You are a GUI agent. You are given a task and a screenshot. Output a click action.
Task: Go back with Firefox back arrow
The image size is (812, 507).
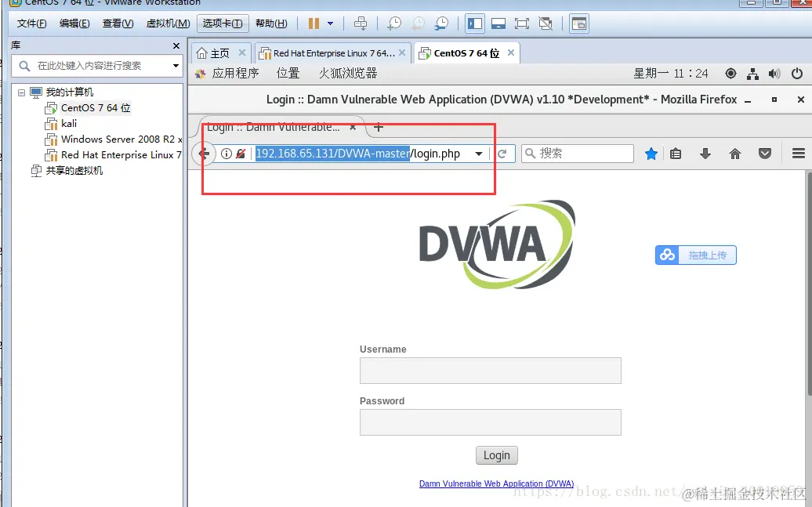(204, 154)
